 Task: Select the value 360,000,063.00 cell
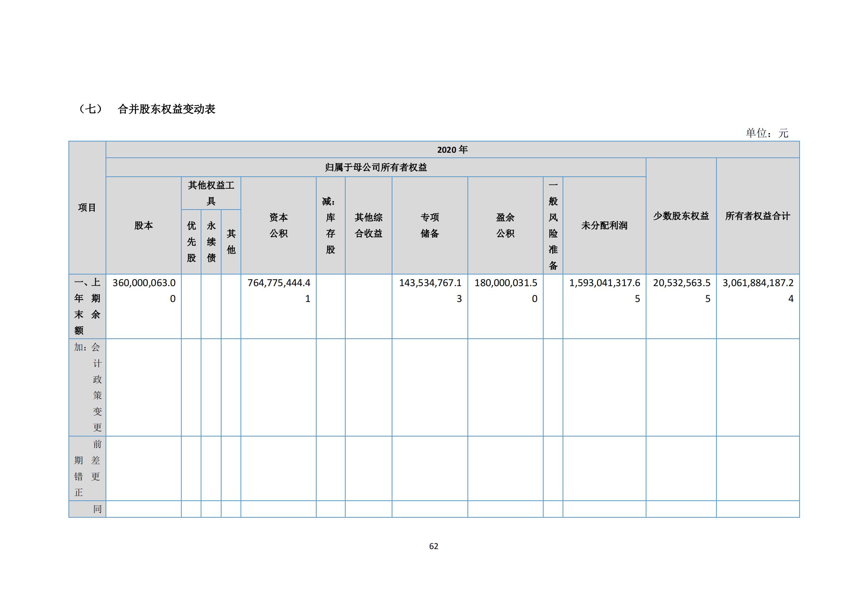143,290
